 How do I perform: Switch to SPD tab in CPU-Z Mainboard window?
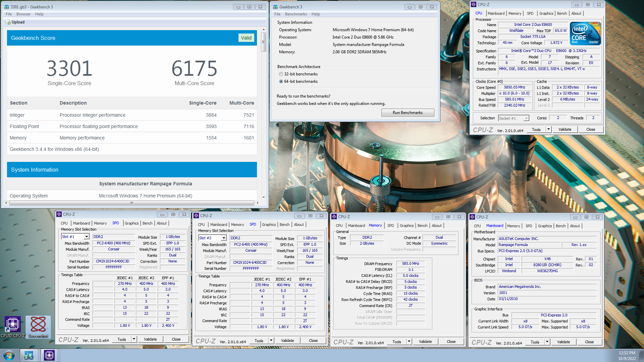pos(529,226)
